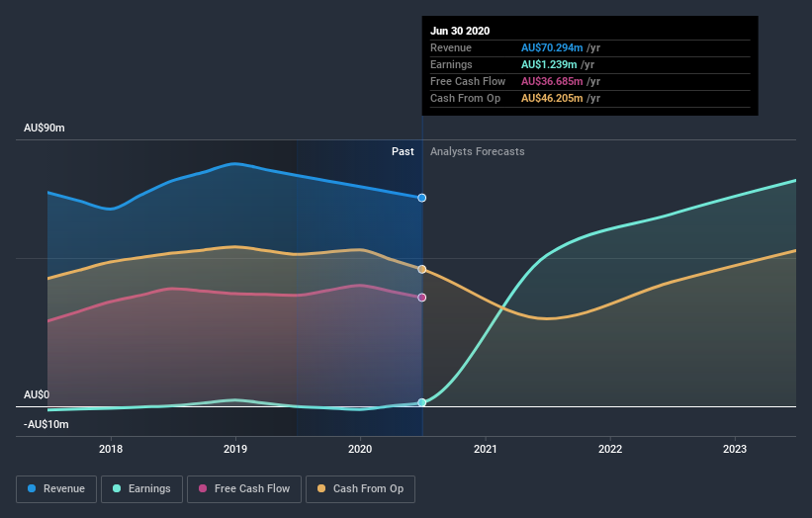Click the Past section label
The height and width of the screenshot is (518, 812).
403,151
